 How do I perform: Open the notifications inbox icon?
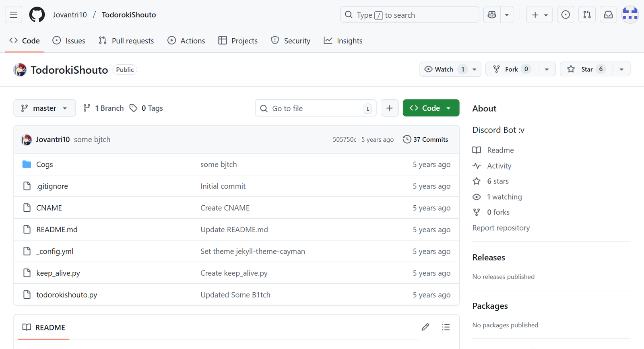point(608,15)
